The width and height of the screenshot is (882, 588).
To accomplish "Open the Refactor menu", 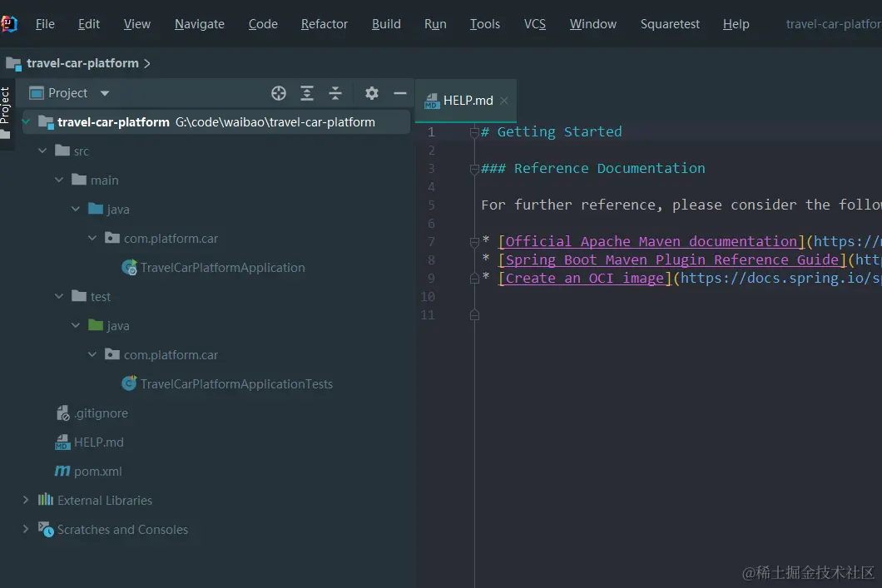I will (325, 24).
